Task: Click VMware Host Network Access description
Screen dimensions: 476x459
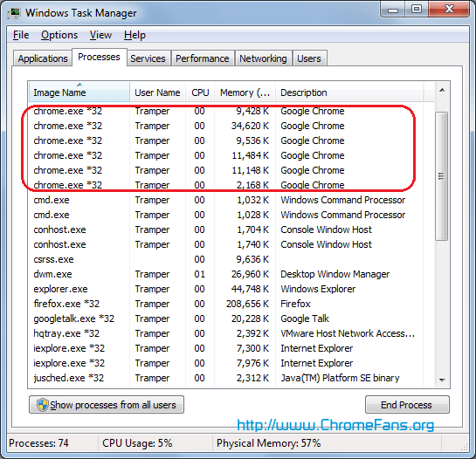Action: click(348, 333)
